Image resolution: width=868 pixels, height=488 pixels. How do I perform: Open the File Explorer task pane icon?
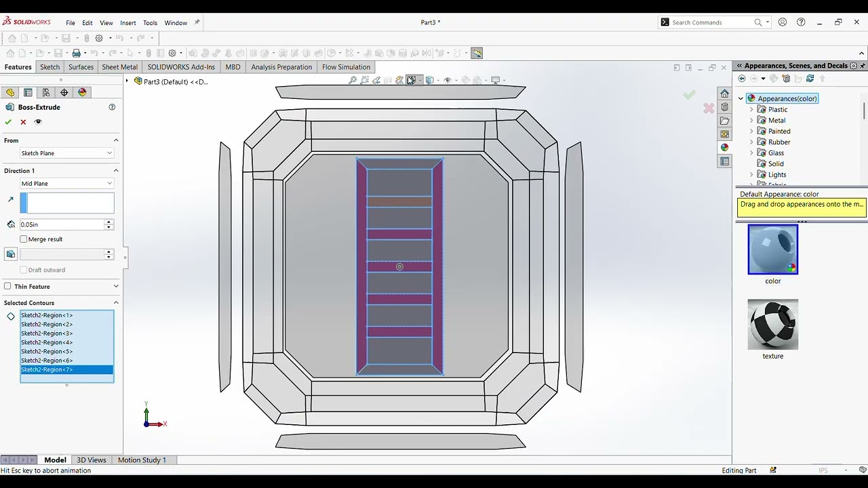point(724,121)
